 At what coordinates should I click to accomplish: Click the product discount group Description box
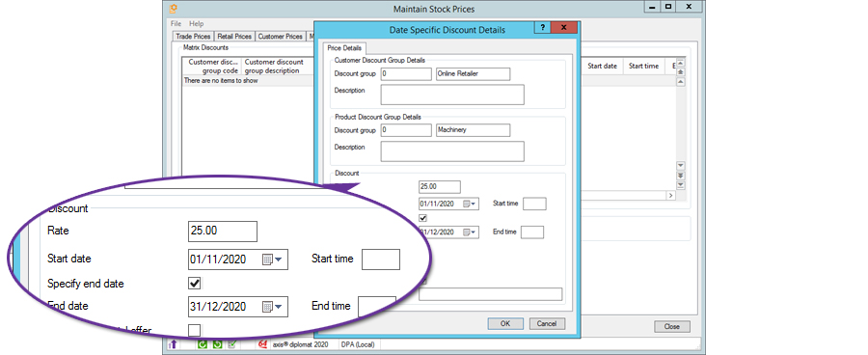452,151
